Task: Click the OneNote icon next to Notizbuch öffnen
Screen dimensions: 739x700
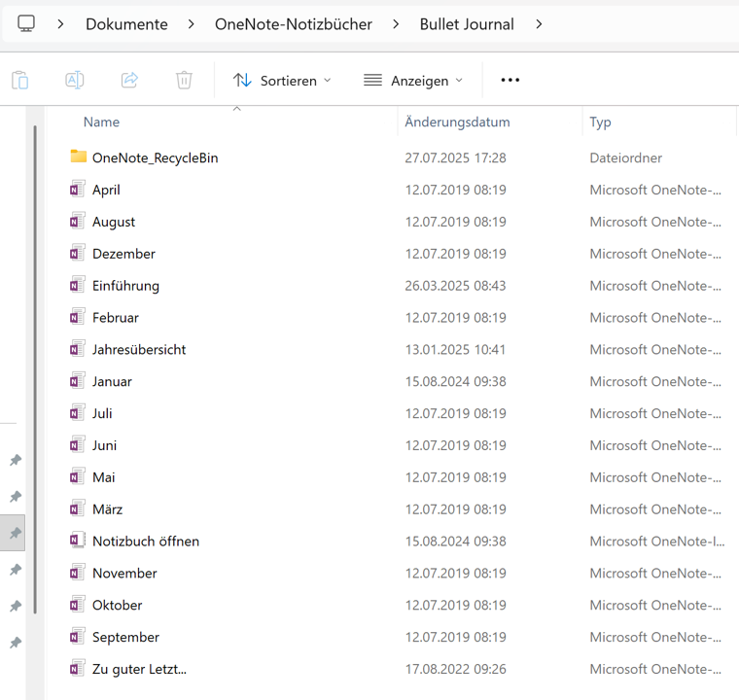Action: 79,541
